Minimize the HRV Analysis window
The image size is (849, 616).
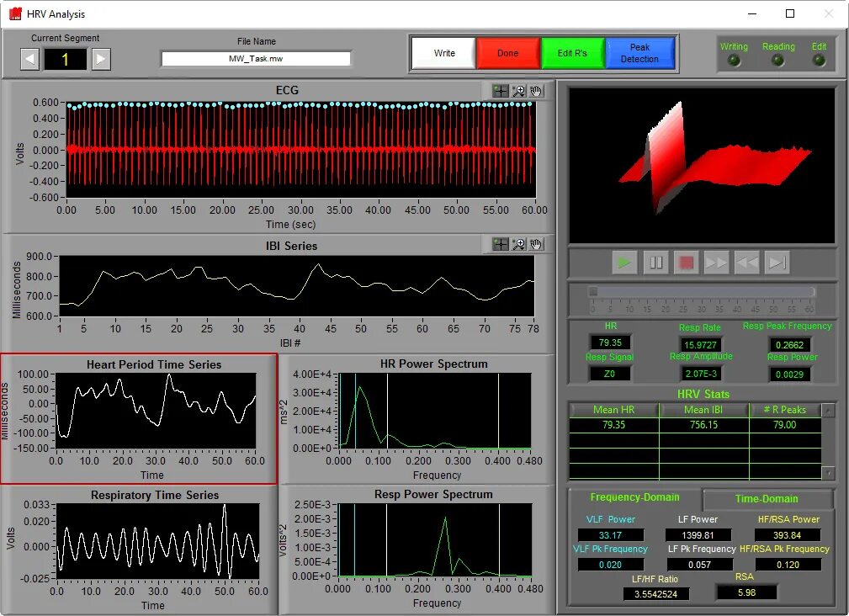pyautogui.click(x=752, y=13)
